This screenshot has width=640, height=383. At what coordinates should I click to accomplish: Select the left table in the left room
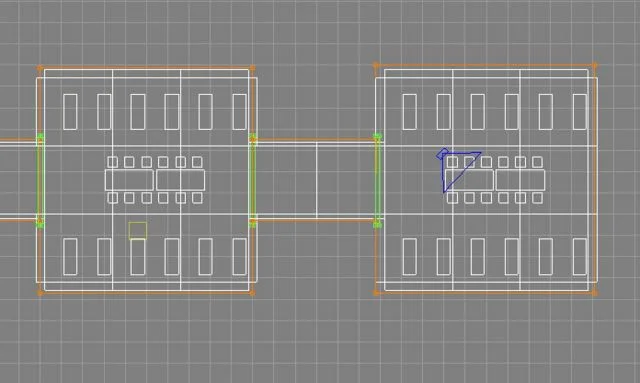click(129, 180)
